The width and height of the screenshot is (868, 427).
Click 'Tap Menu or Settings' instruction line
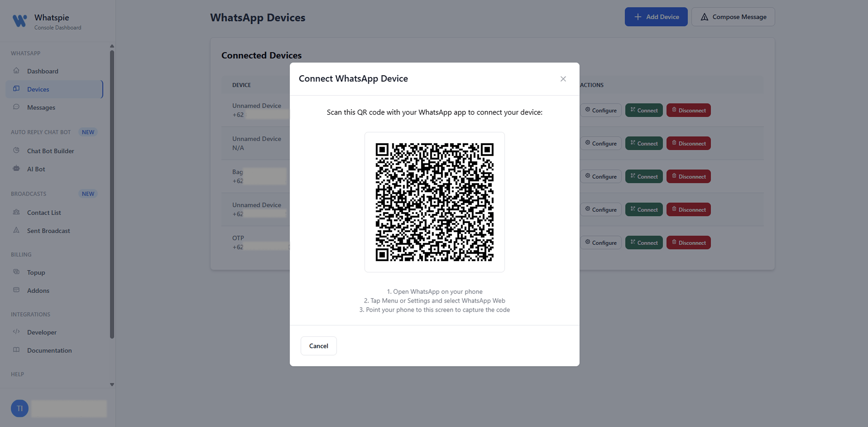point(435,301)
